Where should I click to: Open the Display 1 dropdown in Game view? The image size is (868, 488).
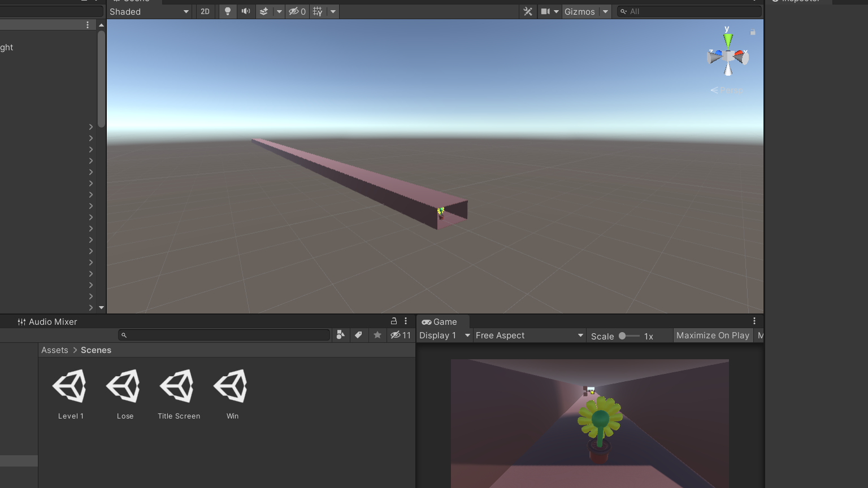[445, 335]
